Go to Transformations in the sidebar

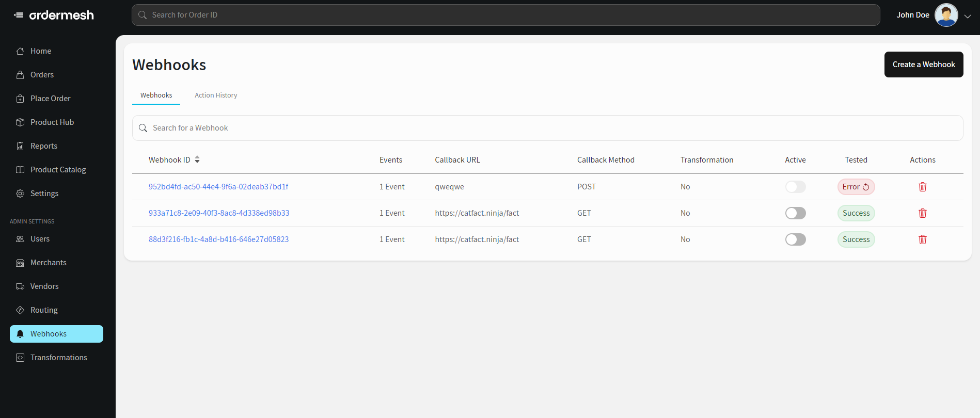click(x=58, y=358)
